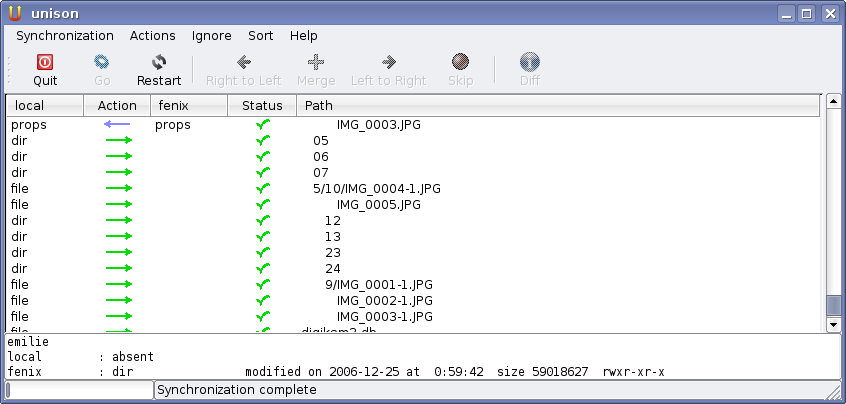Click the Action column header
Image resolution: width=846 pixels, height=404 pixels.
[x=117, y=106]
